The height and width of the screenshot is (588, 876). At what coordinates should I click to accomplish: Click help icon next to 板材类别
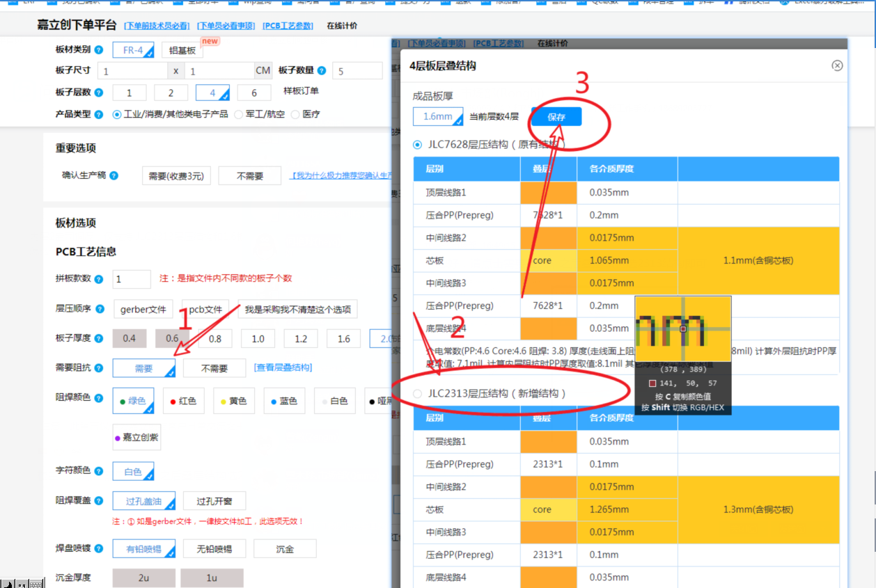coord(99,50)
